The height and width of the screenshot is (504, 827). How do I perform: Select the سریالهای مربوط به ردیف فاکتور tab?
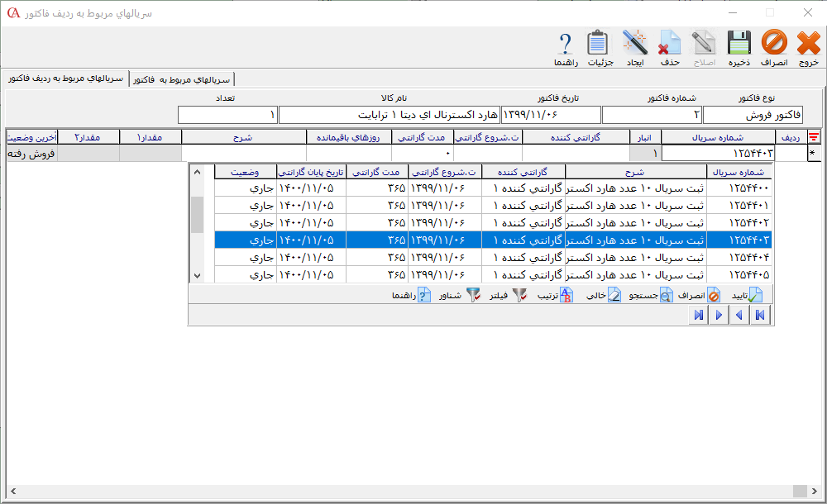(65, 78)
